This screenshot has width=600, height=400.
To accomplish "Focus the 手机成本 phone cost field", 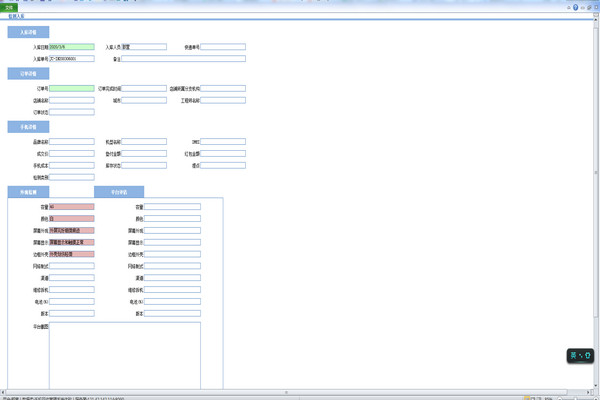I will click(x=72, y=165).
